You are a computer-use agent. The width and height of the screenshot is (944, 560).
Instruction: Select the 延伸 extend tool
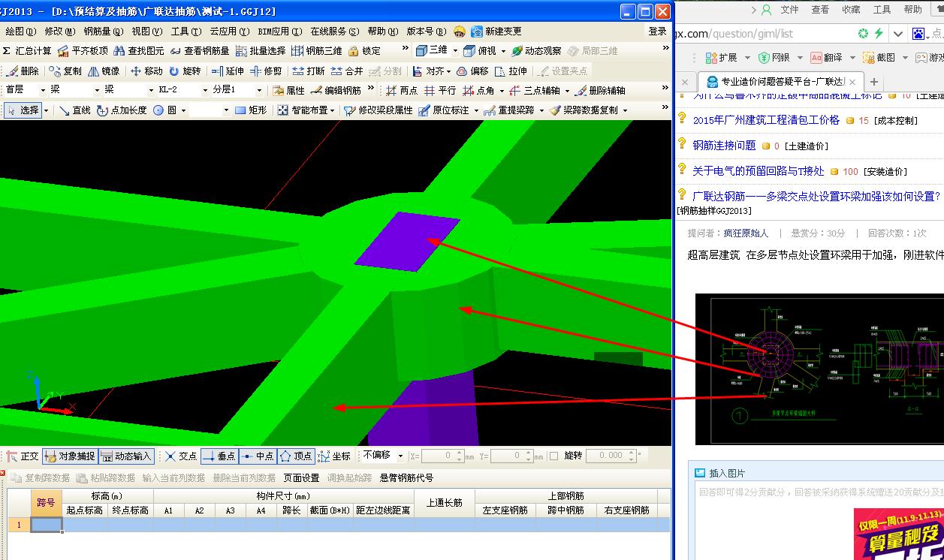tap(228, 71)
